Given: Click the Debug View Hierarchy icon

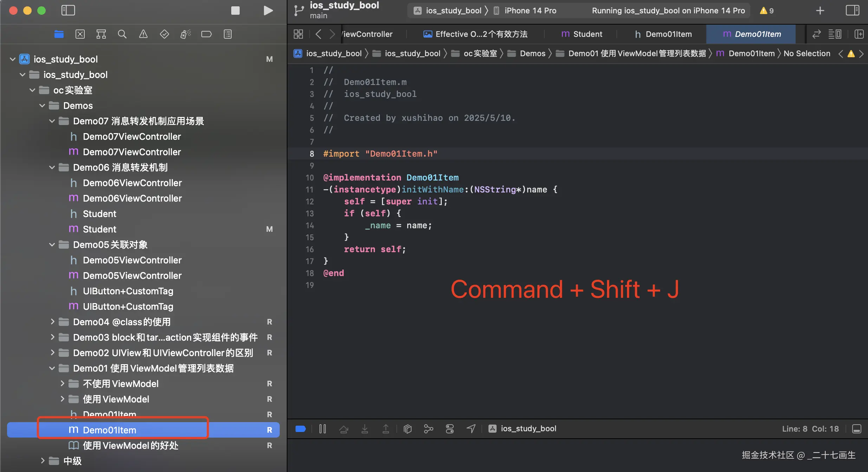Looking at the screenshot, I should coord(408,429).
